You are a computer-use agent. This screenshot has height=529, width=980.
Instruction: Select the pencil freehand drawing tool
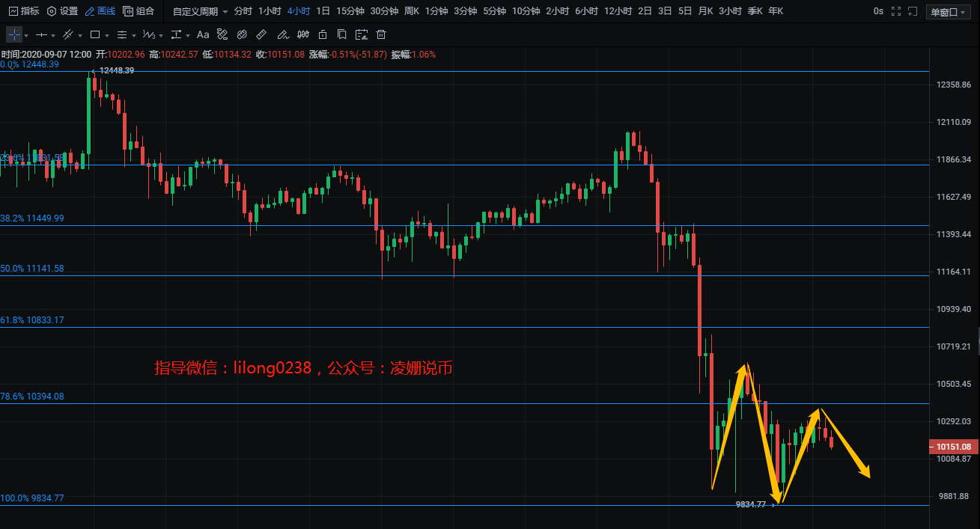[281, 35]
